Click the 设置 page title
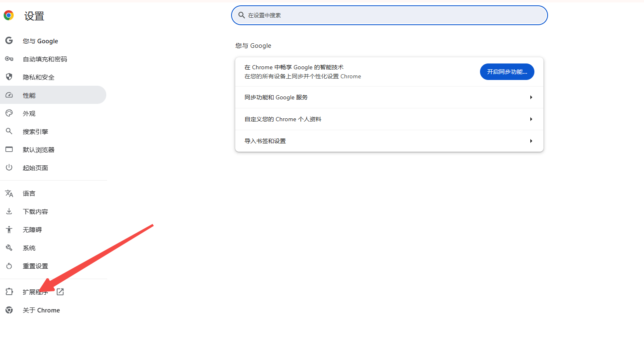Screen dimensions: 644x345 34,16
